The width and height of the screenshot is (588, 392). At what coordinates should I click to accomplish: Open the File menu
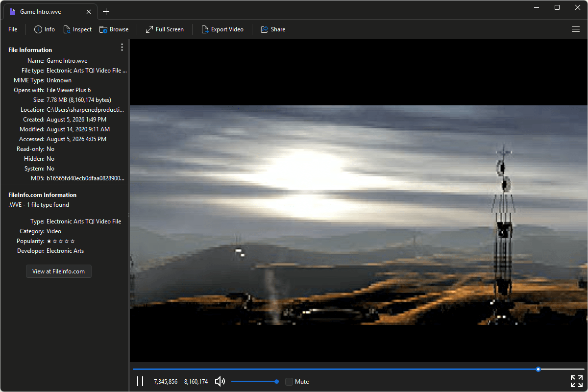pos(13,29)
